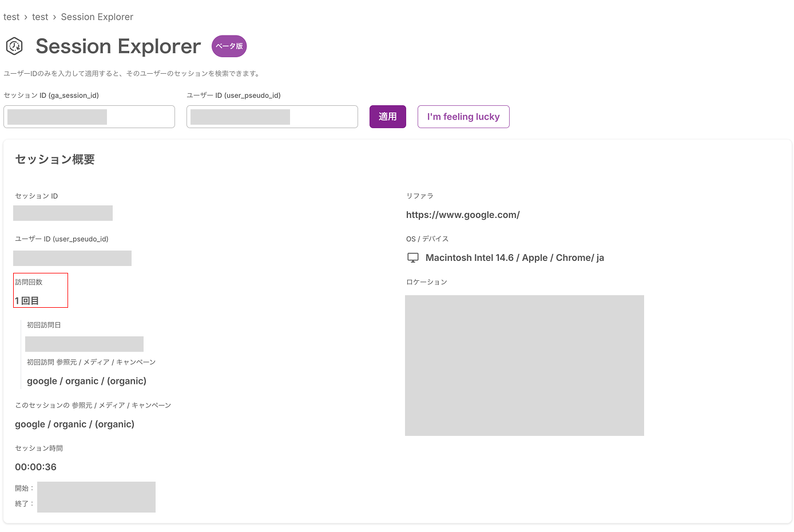The width and height of the screenshot is (794, 532).
Task: Click inside the ユーザー ID input field
Action: pyautogui.click(x=272, y=116)
